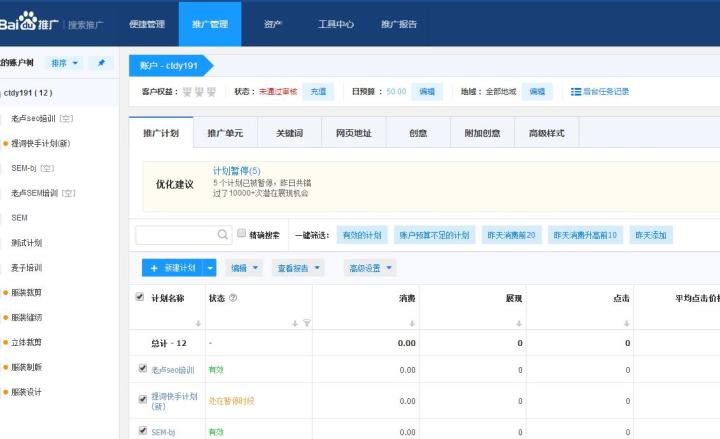This screenshot has height=439, width=720.
Task: Open 老卢seo培训 plan link in table
Action: pos(173,370)
